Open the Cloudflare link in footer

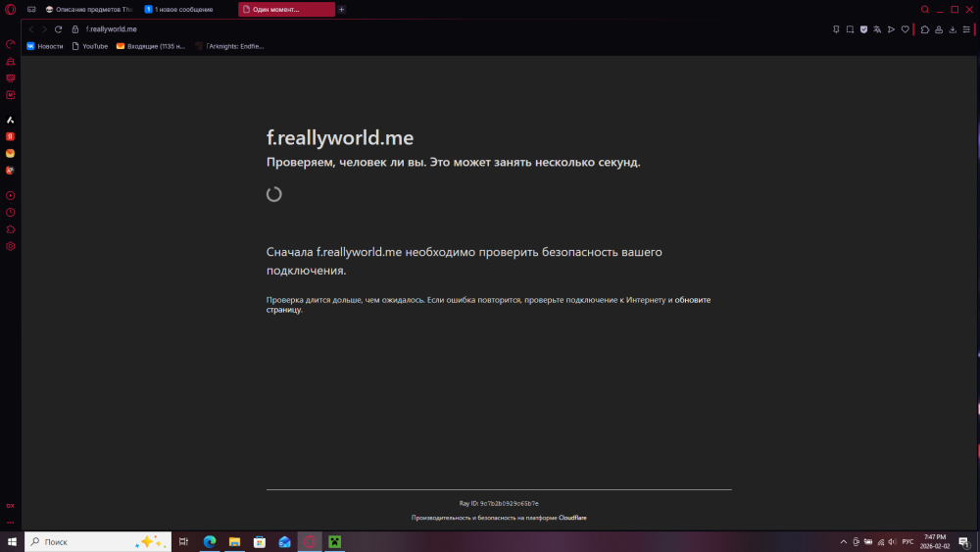[572, 518]
